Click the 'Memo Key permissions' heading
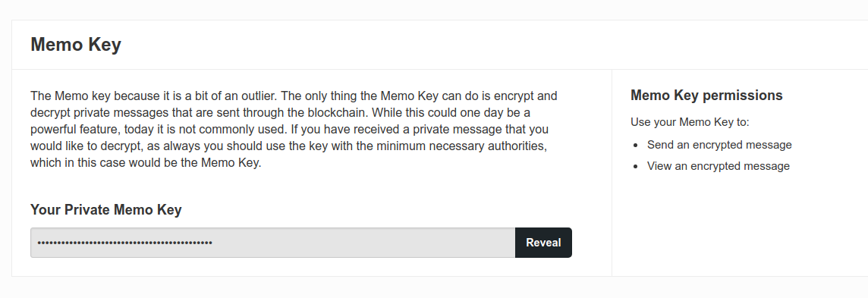The width and height of the screenshot is (868, 298). tap(706, 95)
